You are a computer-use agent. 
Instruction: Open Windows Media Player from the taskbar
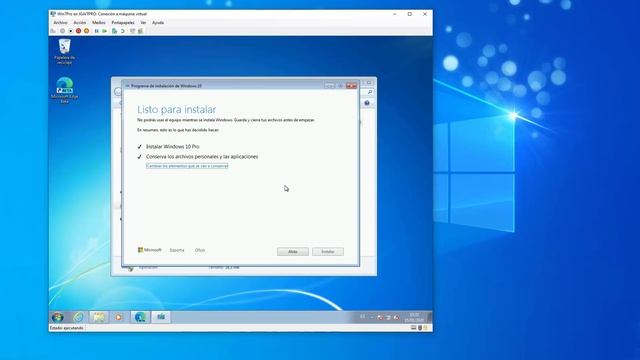tap(119, 317)
